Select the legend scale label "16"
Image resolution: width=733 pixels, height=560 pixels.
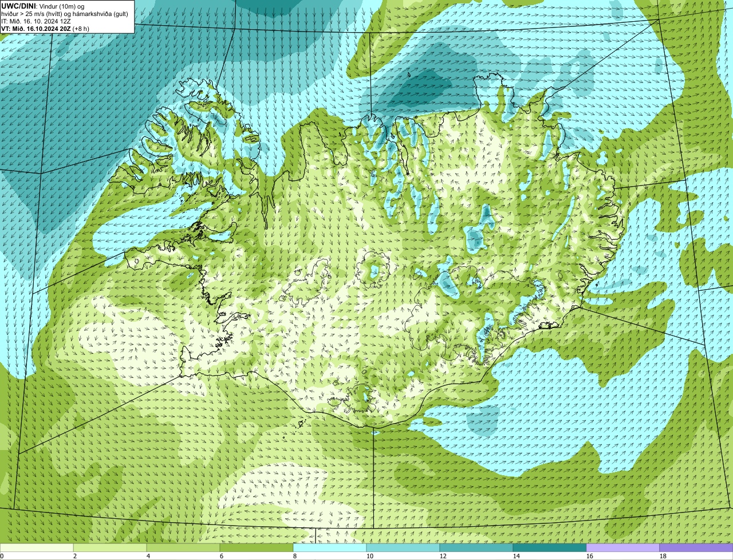pyautogui.click(x=590, y=556)
